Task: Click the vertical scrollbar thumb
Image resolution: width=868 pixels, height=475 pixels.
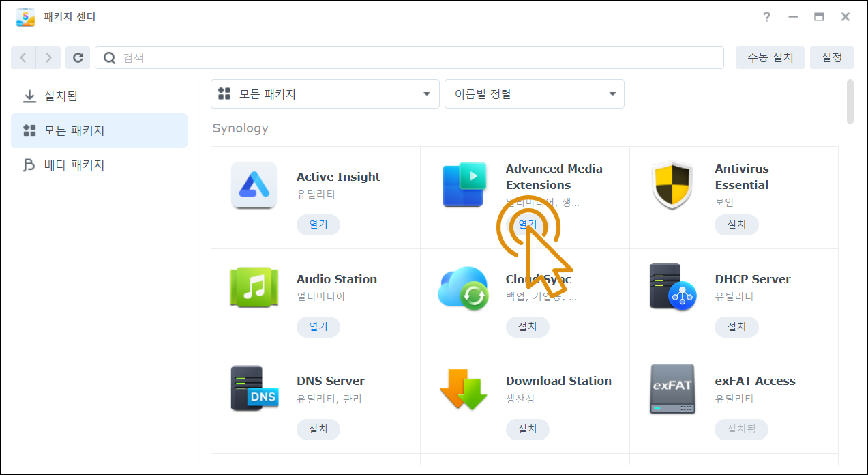Action: (x=850, y=102)
